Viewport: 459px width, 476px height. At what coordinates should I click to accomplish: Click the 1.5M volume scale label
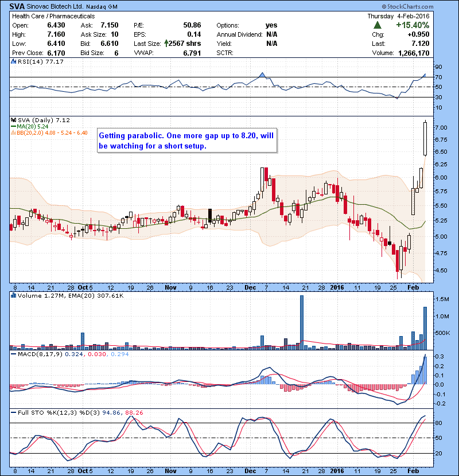pyautogui.click(x=442, y=299)
